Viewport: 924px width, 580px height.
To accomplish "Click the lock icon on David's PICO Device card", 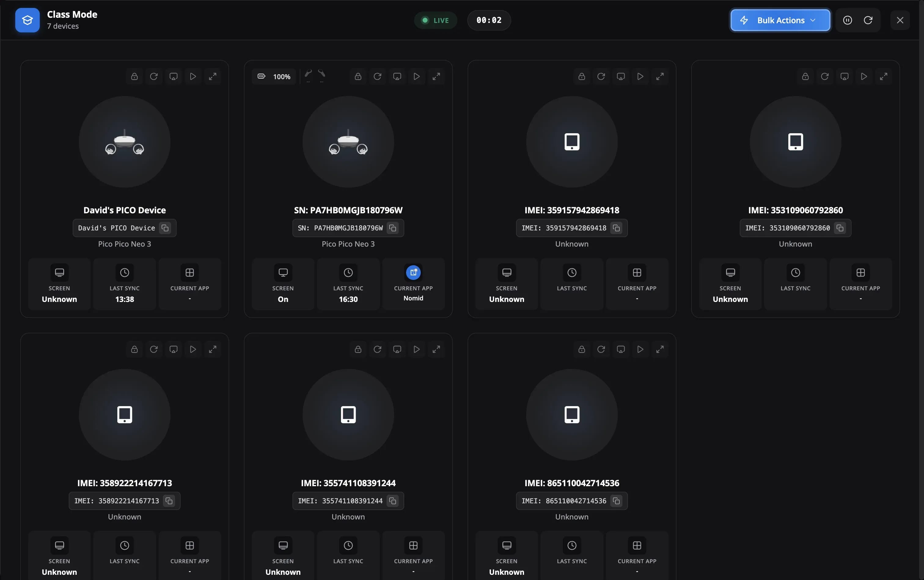I will 134,76.
